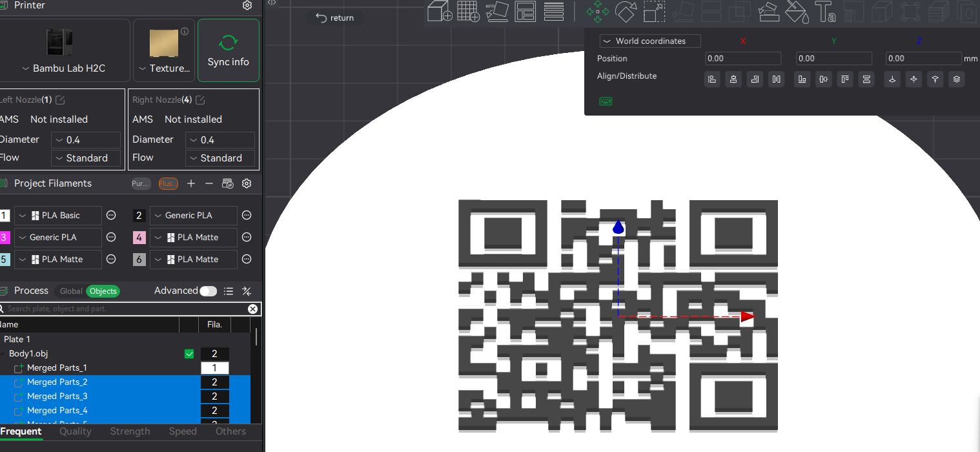Click filament 4 pink color swatch
This screenshot has height=452, width=980.
tap(139, 237)
